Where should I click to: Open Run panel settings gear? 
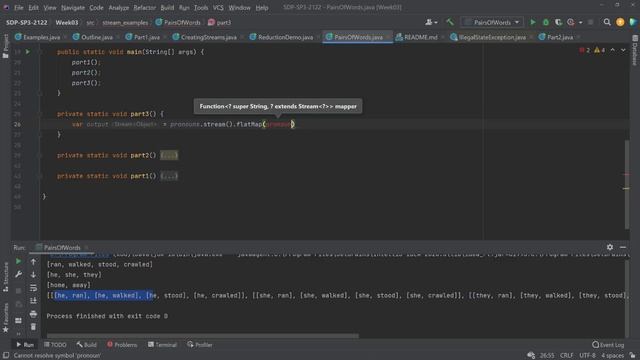[x=610, y=247]
